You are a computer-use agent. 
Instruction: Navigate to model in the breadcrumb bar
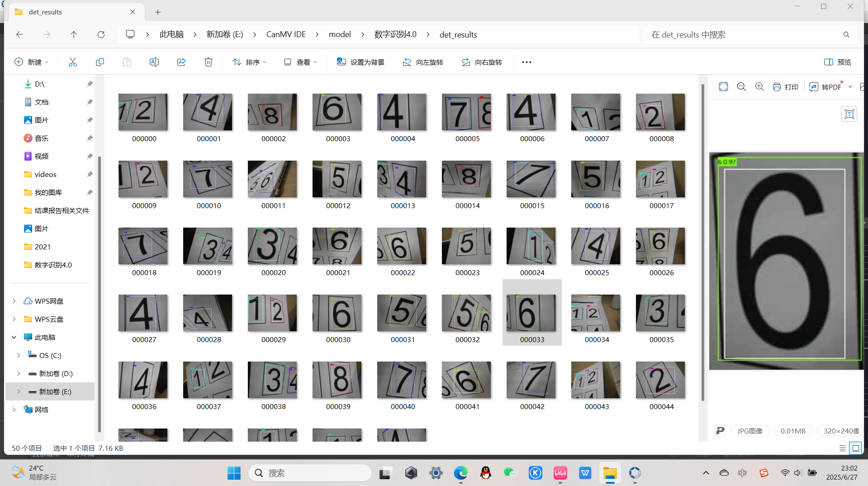[340, 34]
